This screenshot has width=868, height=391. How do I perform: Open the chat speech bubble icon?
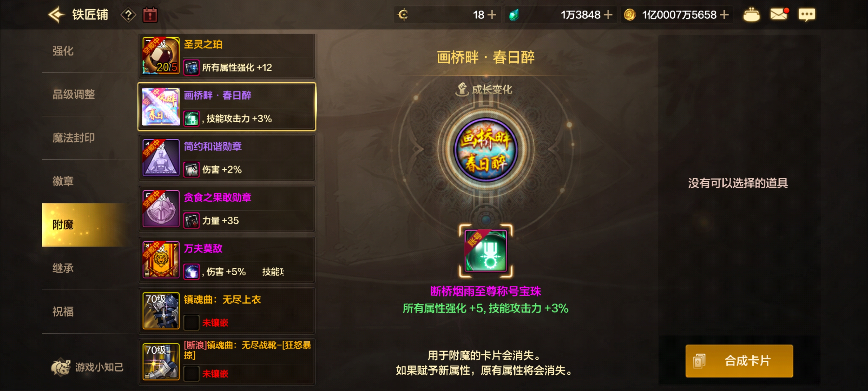tap(807, 15)
